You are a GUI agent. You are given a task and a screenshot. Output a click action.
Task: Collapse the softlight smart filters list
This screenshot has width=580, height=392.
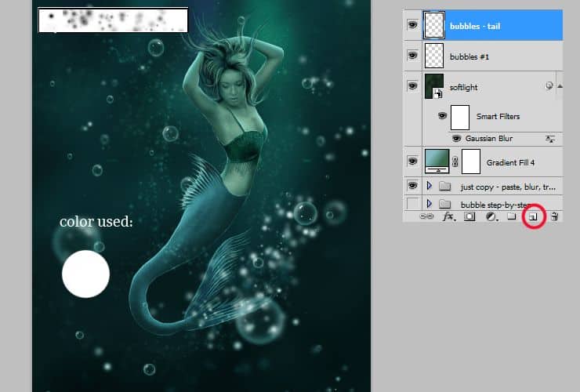(560, 86)
